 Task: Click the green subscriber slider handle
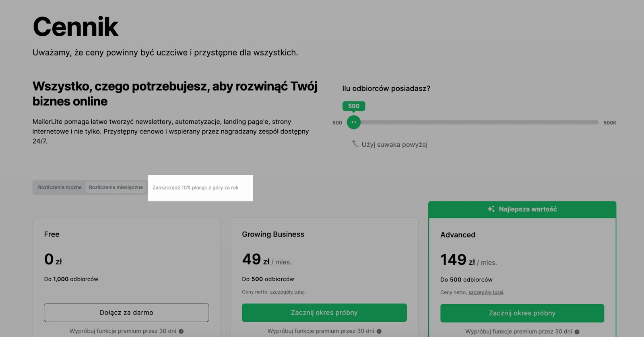click(354, 122)
